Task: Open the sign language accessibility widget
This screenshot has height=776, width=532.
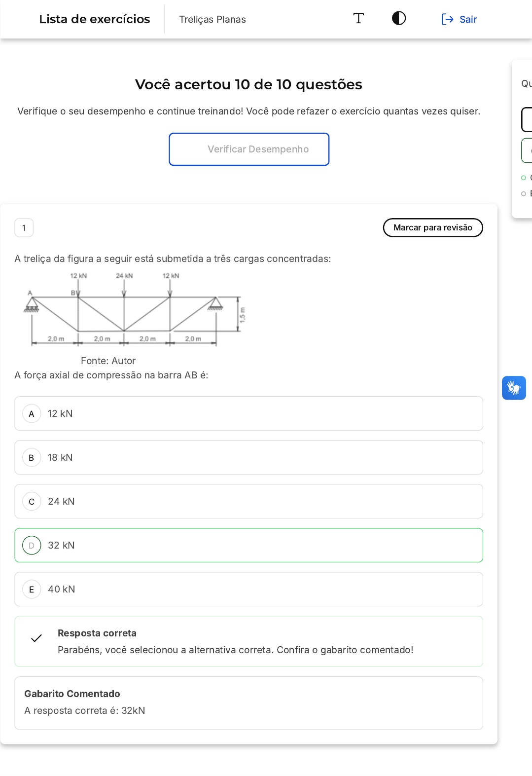Action: [x=514, y=388]
